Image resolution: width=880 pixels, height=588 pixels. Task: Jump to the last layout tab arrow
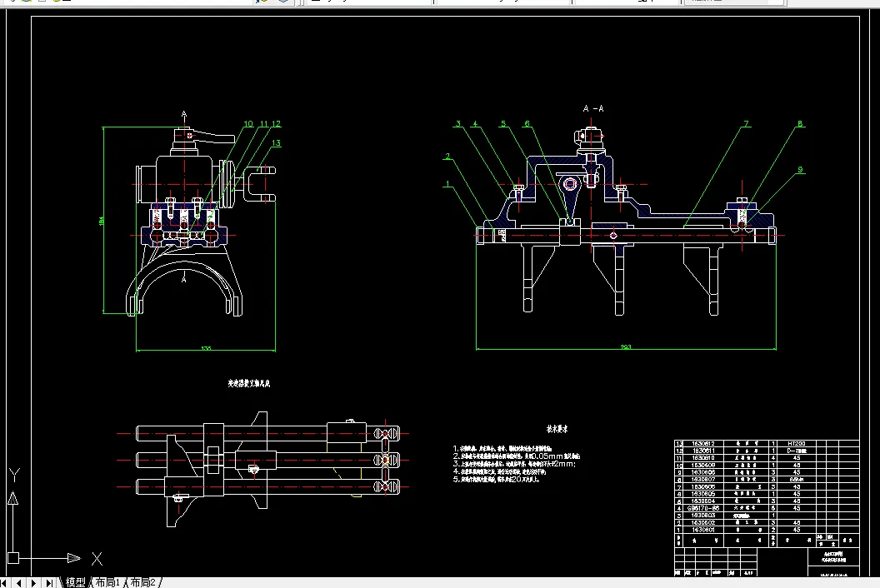pyautogui.click(x=49, y=583)
